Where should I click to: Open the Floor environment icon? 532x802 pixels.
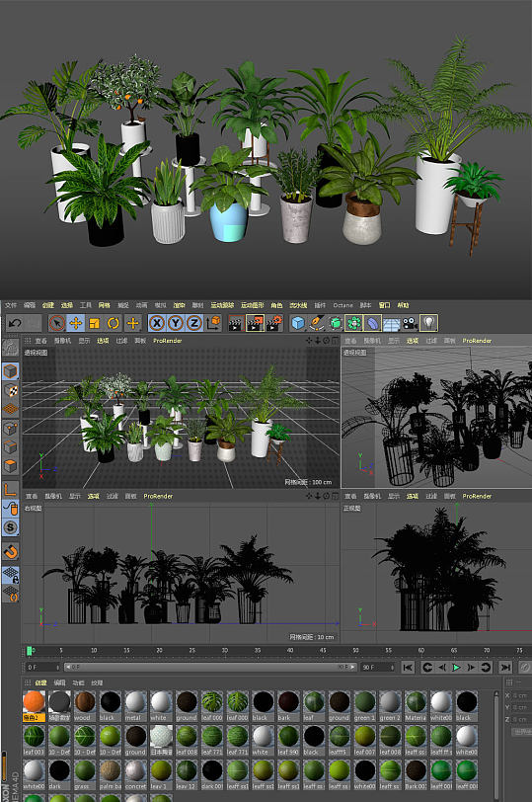click(x=392, y=323)
